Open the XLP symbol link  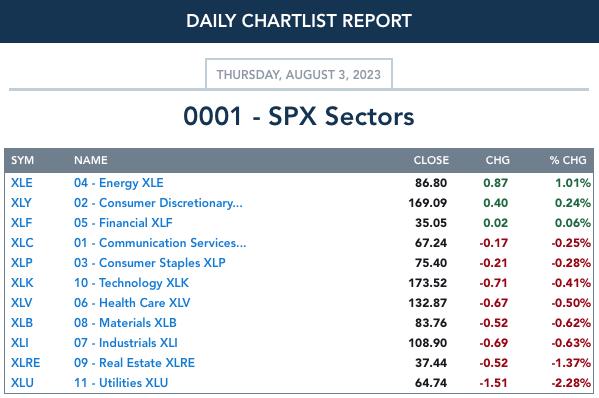tap(22, 263)
